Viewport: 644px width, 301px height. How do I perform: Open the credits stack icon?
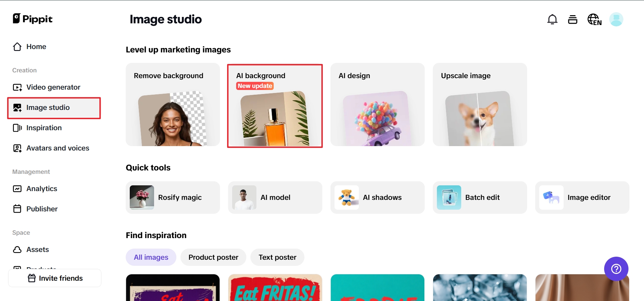[572, 20]
